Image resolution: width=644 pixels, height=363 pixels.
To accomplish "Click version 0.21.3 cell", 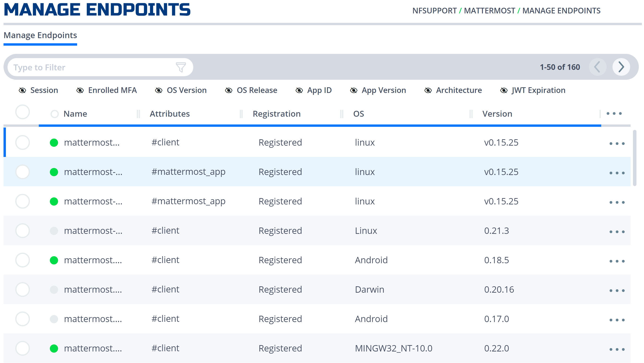I will pos(496,231).
